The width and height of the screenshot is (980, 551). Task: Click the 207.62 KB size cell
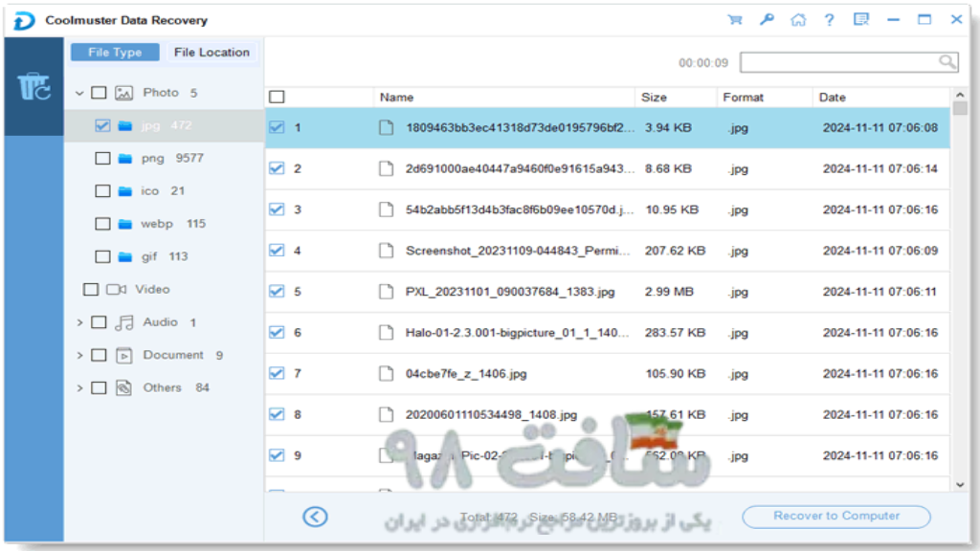click(x=675, y=251)
